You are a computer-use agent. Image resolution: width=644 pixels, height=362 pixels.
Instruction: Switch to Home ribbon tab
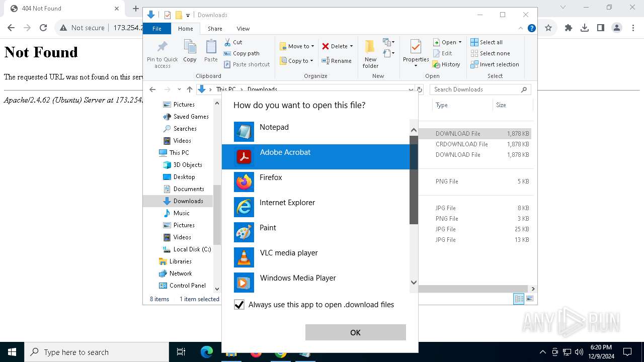[x=185, y=29]
